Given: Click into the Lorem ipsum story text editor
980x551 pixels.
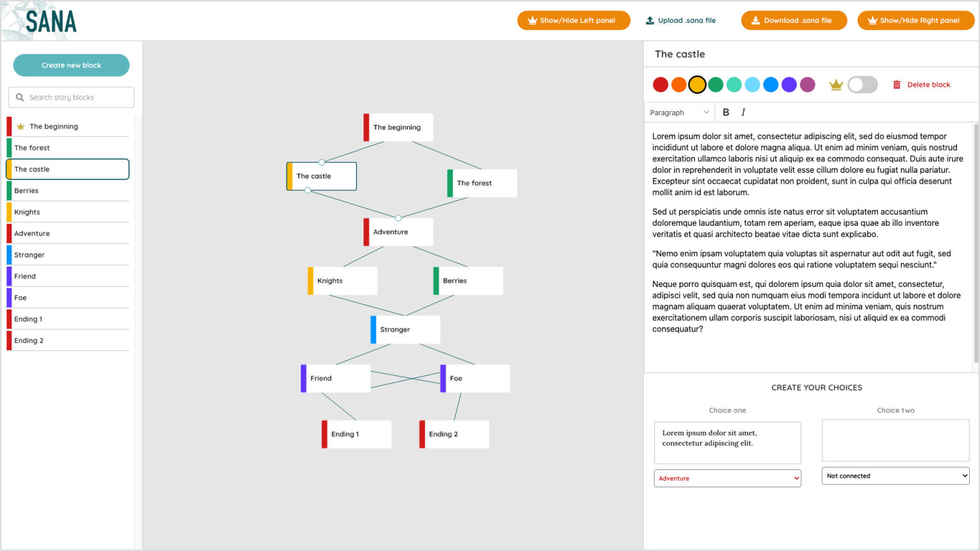Looking at the screenshot, I should (x=808, y=247).
